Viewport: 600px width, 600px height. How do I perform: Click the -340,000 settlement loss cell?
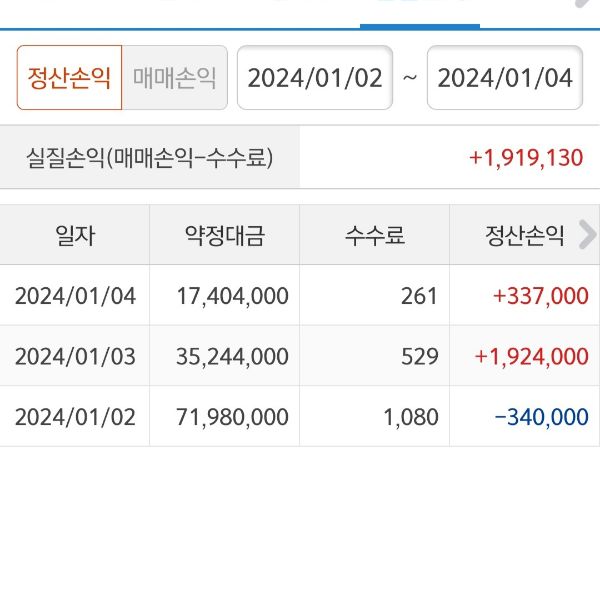tap(541, 416)
